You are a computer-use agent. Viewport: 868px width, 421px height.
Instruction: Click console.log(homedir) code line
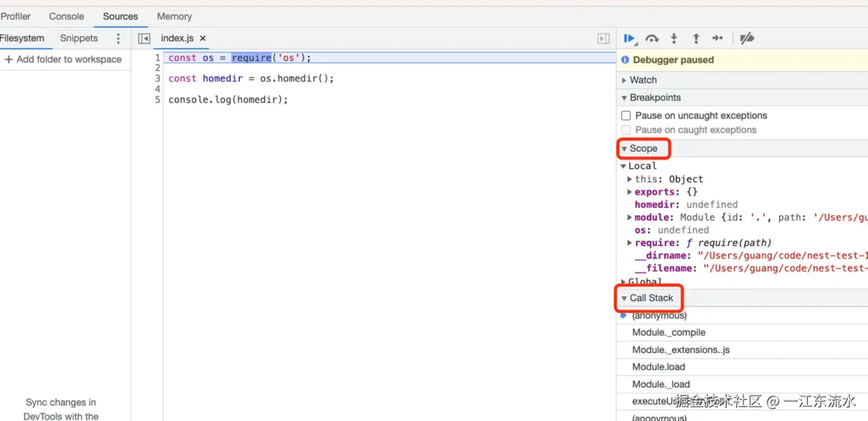[228, 99]
